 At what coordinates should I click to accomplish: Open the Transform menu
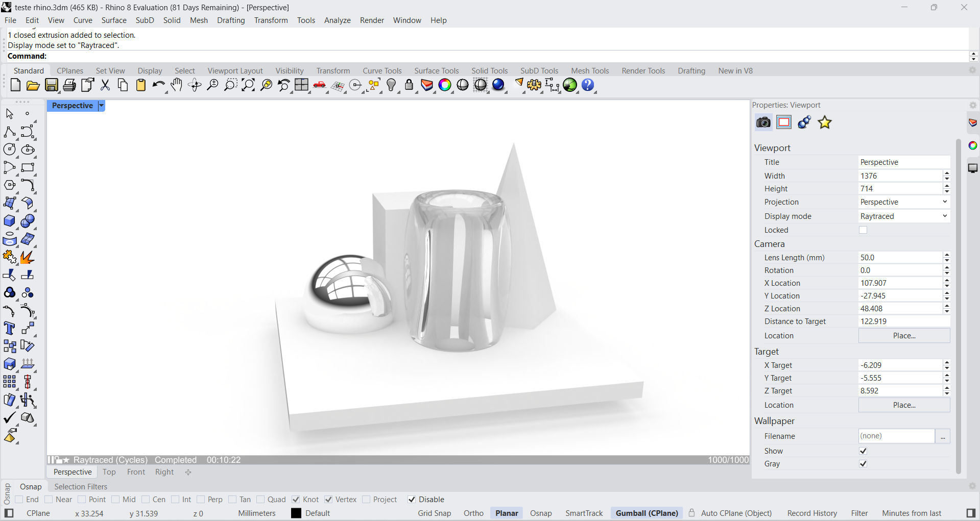tap(271, 20)
